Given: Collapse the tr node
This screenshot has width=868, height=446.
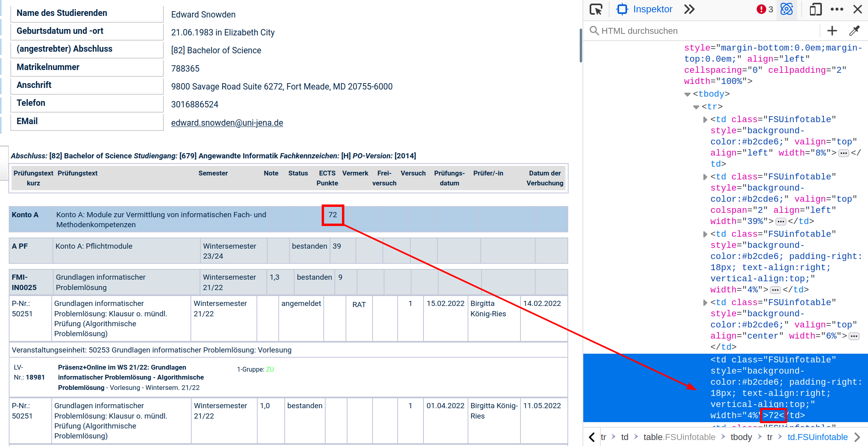Looking at the screenshot, I should point(696,107).
